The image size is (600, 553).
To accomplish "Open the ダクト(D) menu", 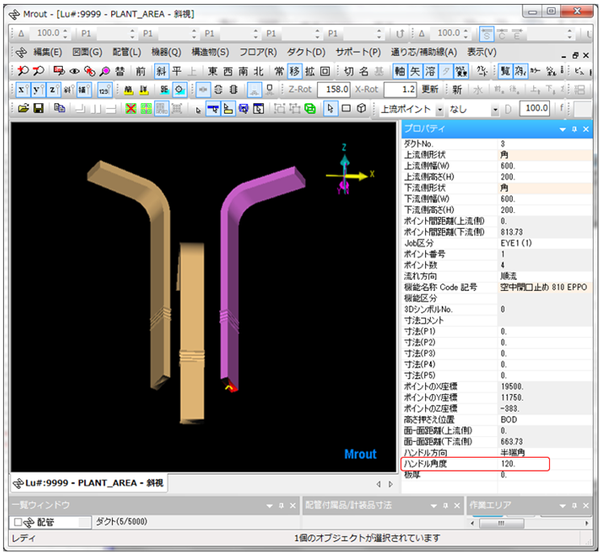I will (305, 51).
